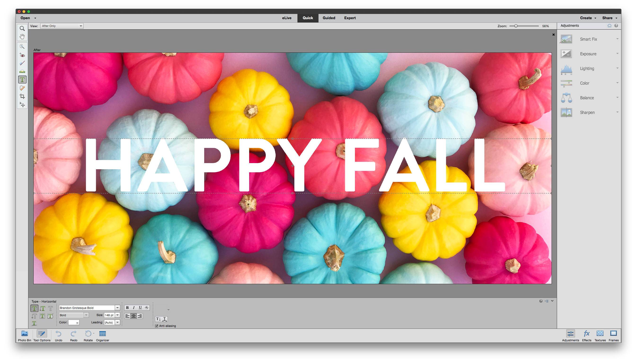Toggle text orientation button
637x364 pixels.
(158, 319)
